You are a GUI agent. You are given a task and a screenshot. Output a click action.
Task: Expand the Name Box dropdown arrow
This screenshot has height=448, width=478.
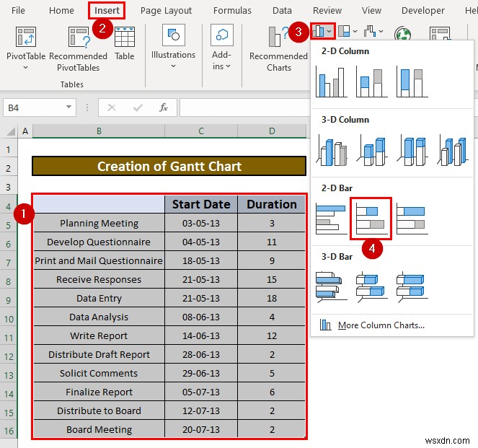[69, 107]
